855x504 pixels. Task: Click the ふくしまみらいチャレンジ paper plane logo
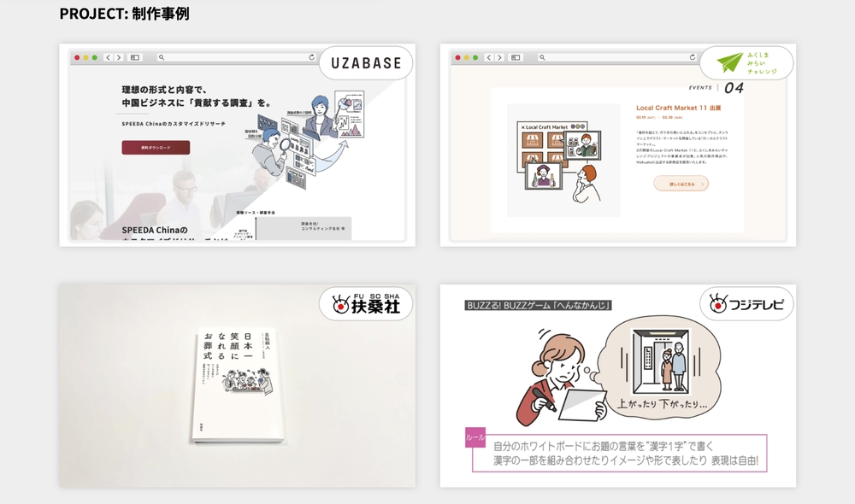tap(730, 62)
